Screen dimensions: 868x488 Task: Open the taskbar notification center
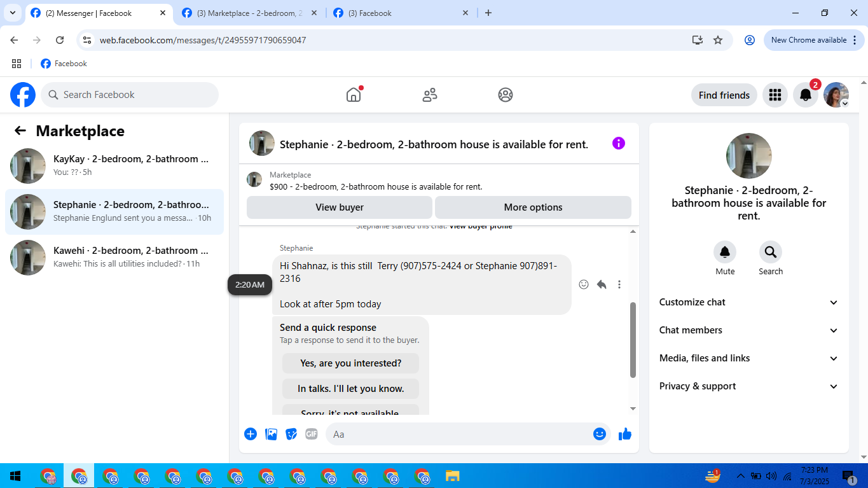(848, 476)
